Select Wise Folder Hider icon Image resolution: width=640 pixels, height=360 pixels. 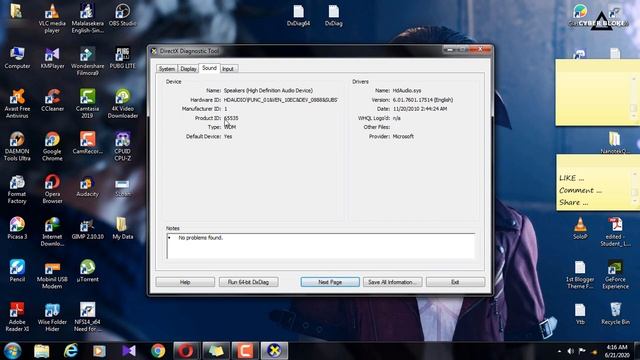[52, 317]
